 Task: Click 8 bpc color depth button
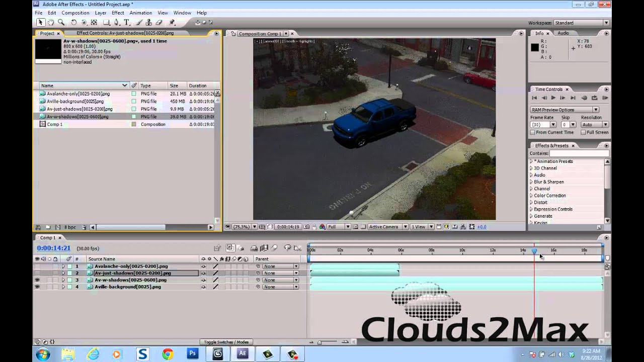click(69, 227)
